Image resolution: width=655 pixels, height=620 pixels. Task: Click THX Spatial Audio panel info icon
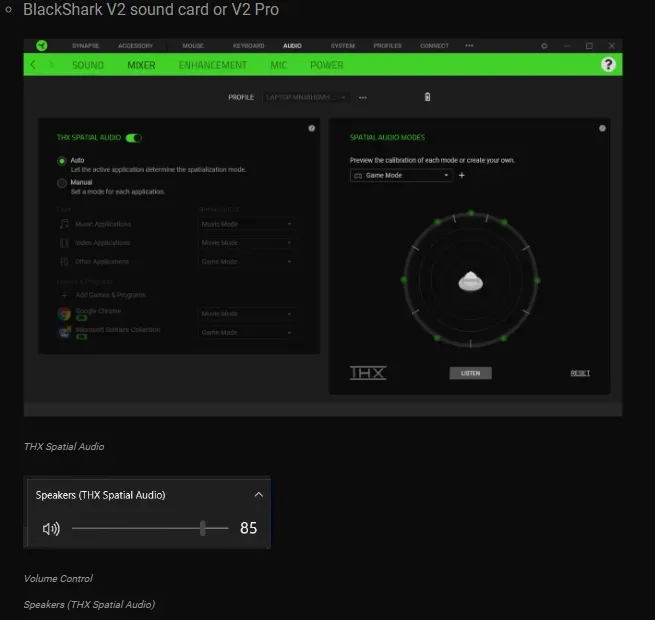point(312,128)
